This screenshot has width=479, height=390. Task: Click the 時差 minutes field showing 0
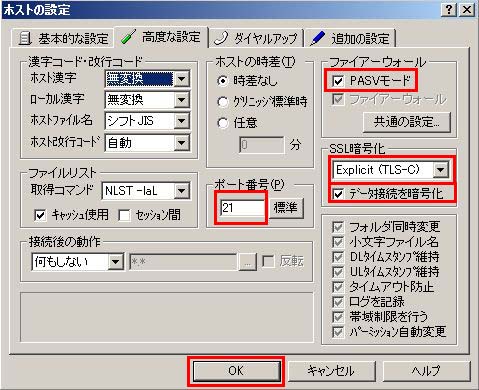point(262,145)
